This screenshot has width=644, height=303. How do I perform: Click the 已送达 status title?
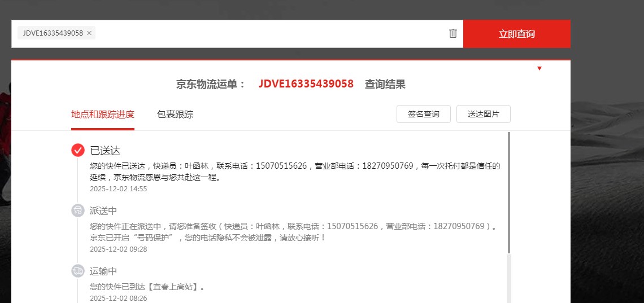[105, 151]
